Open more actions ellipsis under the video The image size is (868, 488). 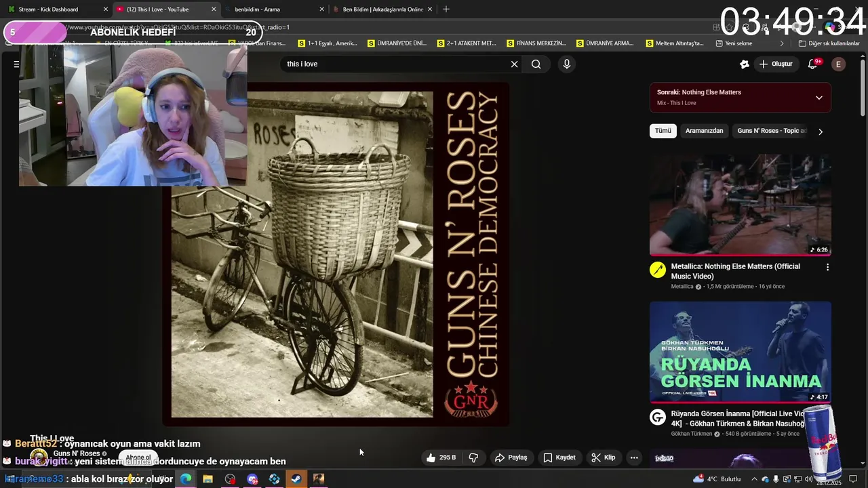coord(634,457)
